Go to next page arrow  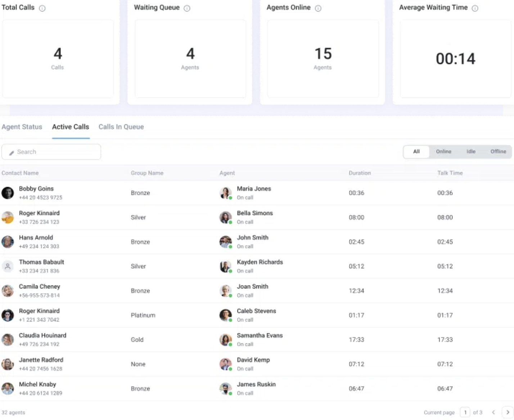508,412
